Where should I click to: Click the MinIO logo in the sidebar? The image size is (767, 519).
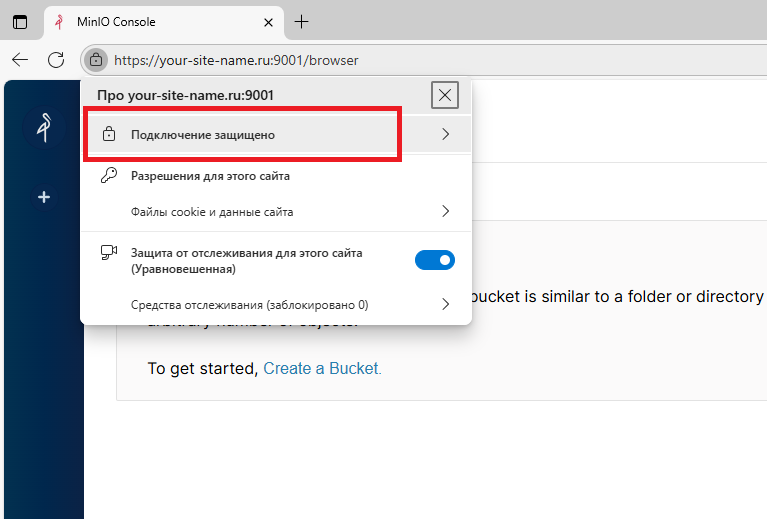pyautogui.click(x=45, y=128)
